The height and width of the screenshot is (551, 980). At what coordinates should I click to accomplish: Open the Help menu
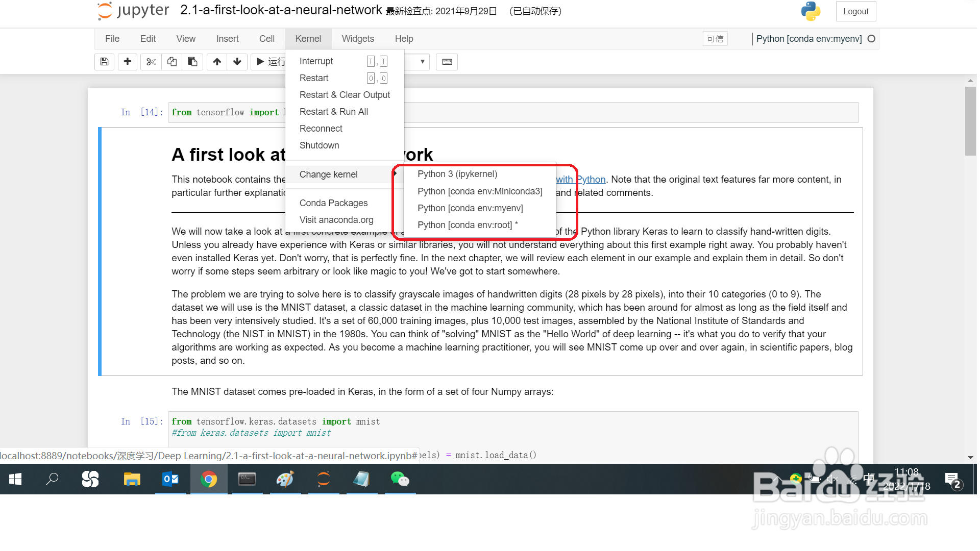tap(404, 39)
